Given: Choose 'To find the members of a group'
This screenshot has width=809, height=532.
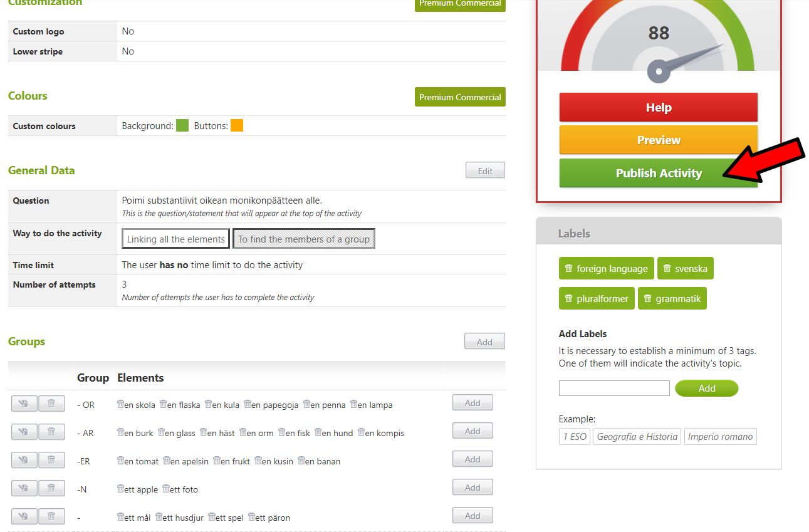Looking at the screenshot, I should click(x=304, y=239).
